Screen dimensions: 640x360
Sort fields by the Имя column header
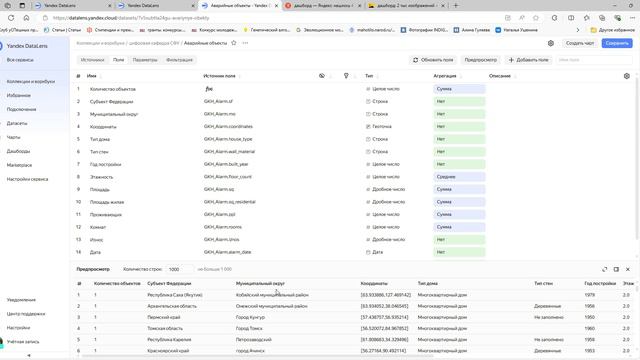91,76
